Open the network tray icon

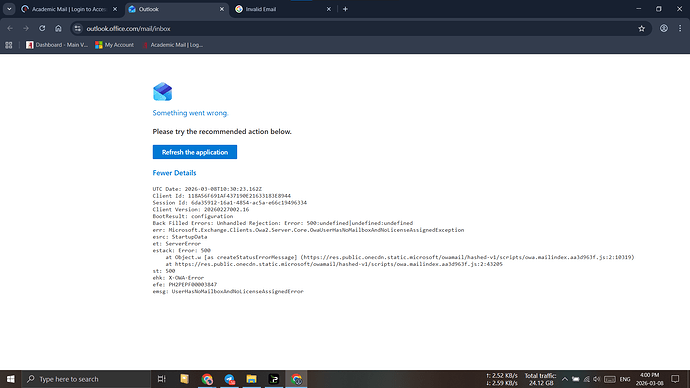(x=586, y=379)
